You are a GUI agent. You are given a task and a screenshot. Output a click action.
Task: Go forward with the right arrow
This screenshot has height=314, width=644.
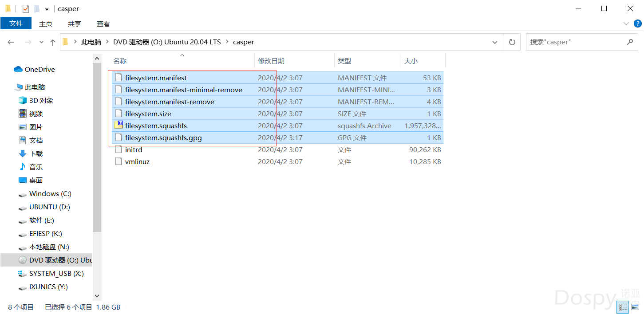(28, 42)
